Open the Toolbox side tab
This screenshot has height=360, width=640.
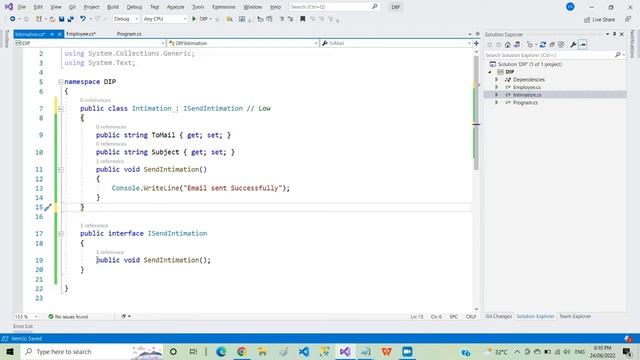tap(6, 39)
